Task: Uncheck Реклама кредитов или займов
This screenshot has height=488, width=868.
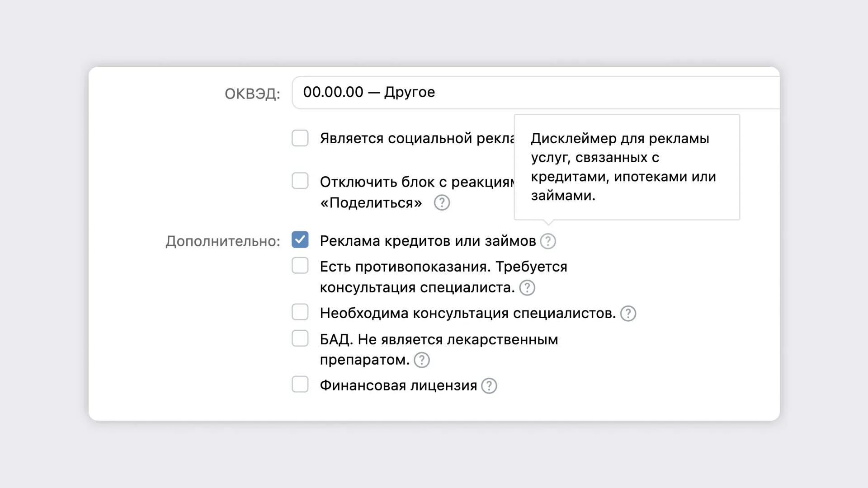Action: tap(300, 240)
